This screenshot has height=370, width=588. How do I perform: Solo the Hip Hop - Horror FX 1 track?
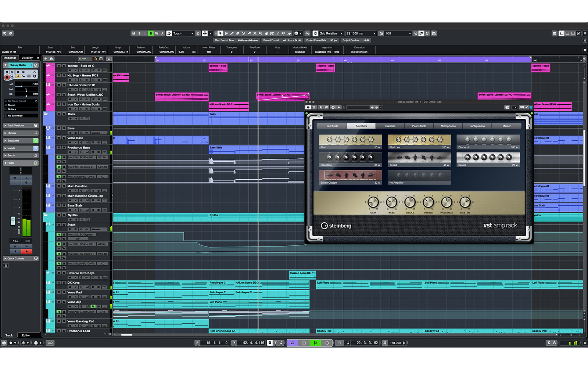point(64,75)
